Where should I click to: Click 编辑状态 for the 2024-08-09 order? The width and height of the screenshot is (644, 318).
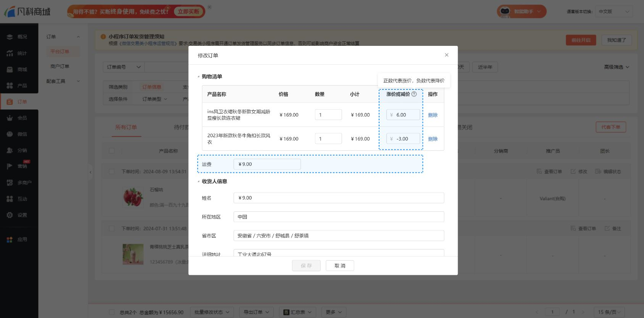coord(608,172)
